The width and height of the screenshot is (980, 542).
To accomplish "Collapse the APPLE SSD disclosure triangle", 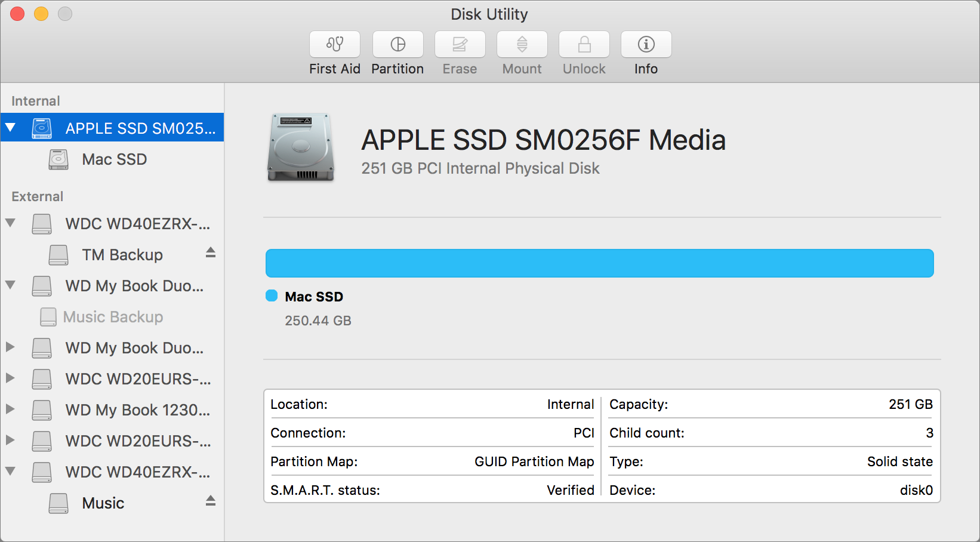I will 10,127.
